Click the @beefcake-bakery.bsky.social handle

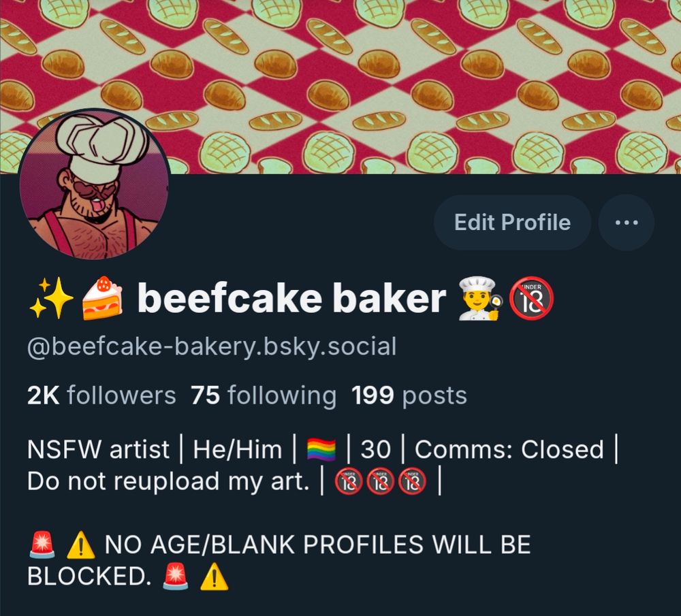[x=212, y=347]
